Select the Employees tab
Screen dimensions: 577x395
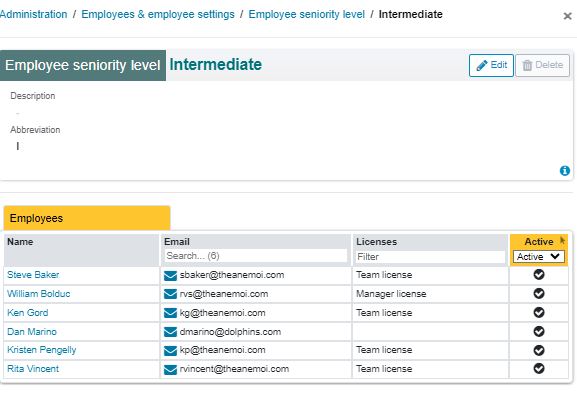[x=87, y=218]
